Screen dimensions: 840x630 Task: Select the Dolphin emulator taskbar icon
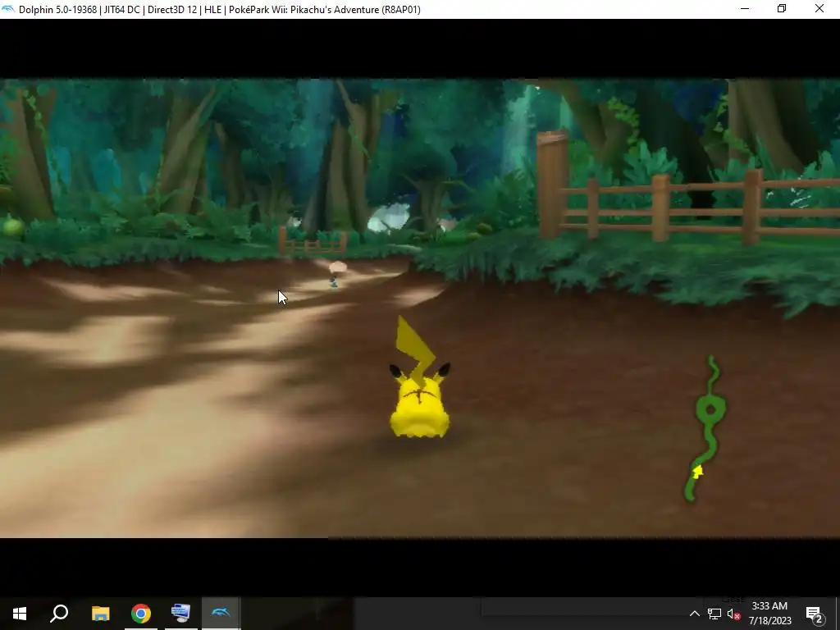[221, 614]
